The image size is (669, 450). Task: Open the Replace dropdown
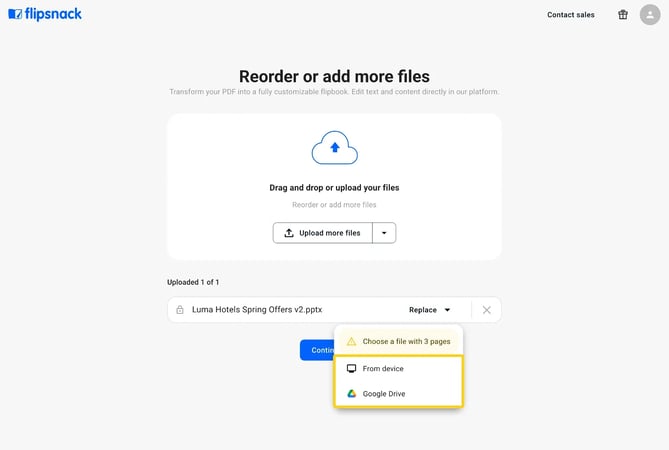pyautogui.click(x=430, y=310)
